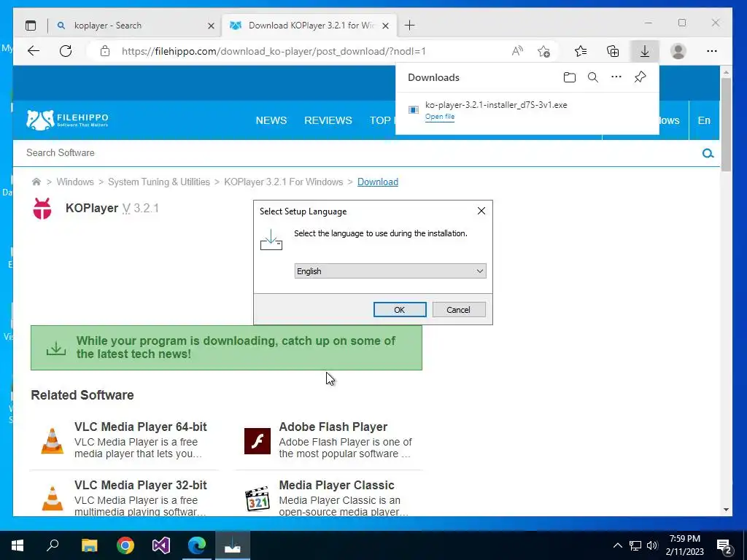This screenshot has height=560, width=747.
Task: Open System Tuning & Utilities breadcrumb
Action: 158,182
